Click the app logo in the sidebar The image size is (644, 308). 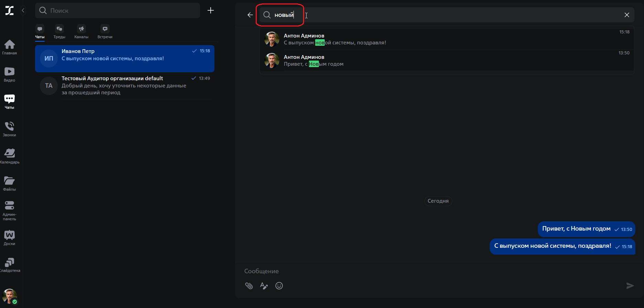[10, 10]
